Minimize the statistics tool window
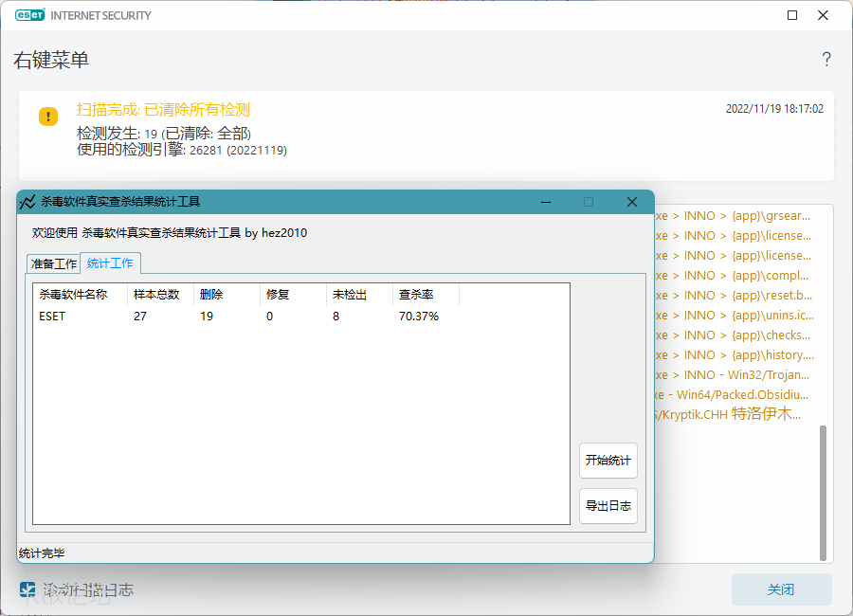 click(546, 202)
